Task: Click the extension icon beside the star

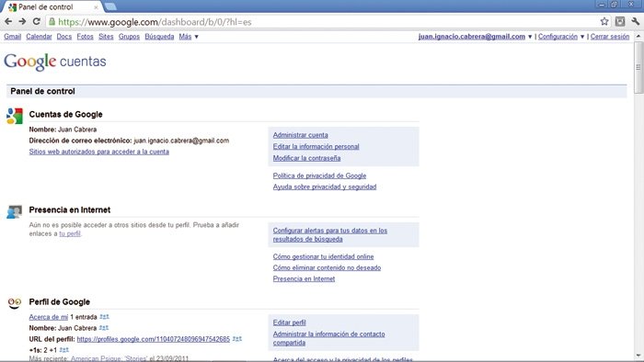Action: tap(620, 21)
